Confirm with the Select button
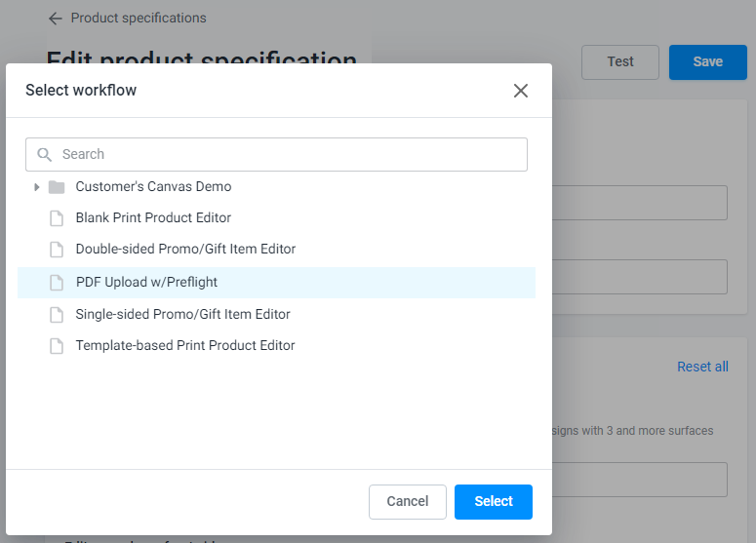Image resolution: width=756 pixels, height=543 pixels. [x=494, y=501]
